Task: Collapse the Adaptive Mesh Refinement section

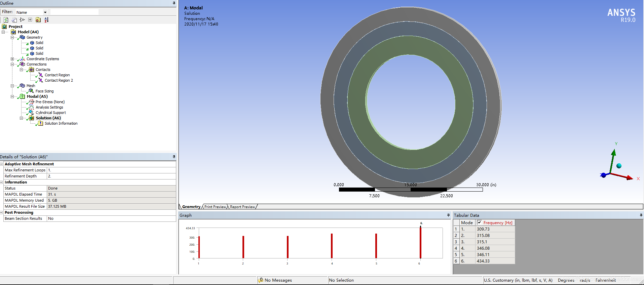Action: tap(1, 164)
